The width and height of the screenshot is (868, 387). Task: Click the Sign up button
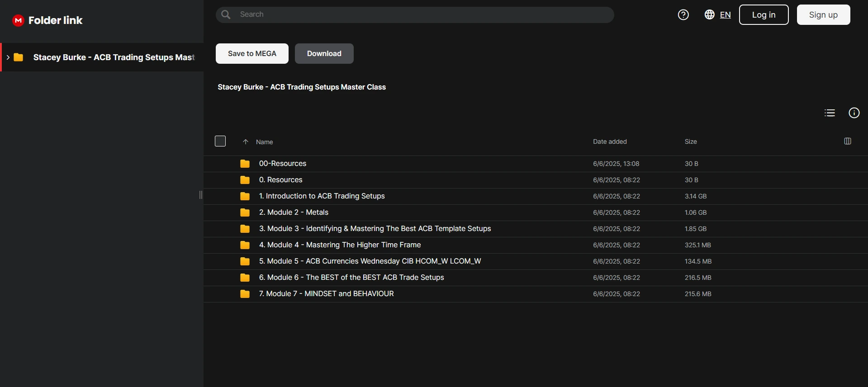(823, 15)
